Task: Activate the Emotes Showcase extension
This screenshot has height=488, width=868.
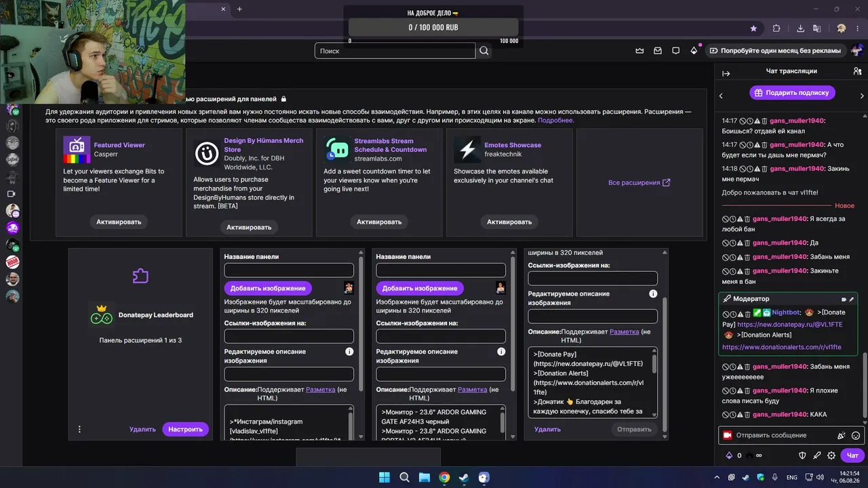Action: 509,222
